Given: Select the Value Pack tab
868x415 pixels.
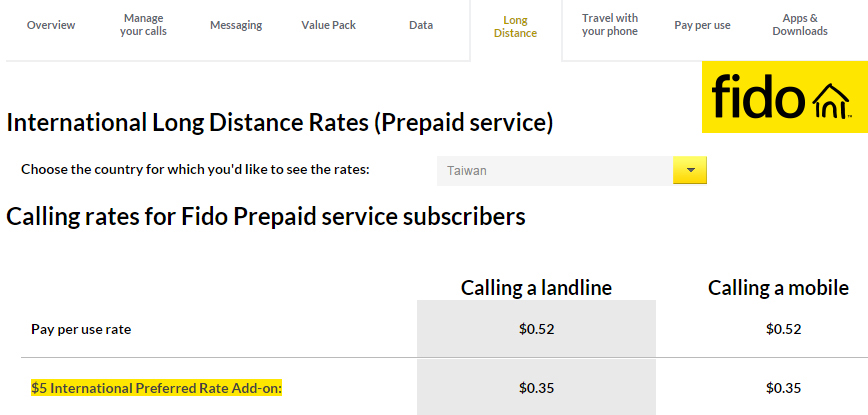Looking at the screenshot, I should click(x=328, y=25).
